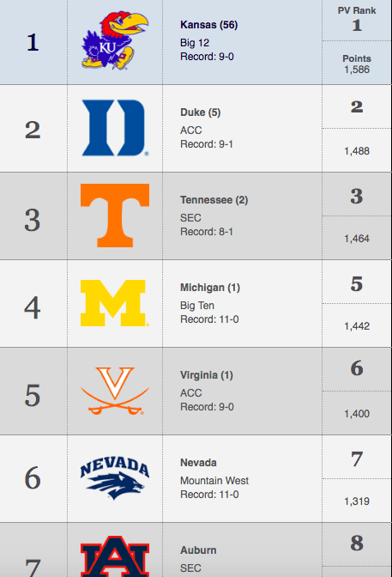Select the Michigan (1) team name
The height and width of the screenshot is (577, 392).
210,288
